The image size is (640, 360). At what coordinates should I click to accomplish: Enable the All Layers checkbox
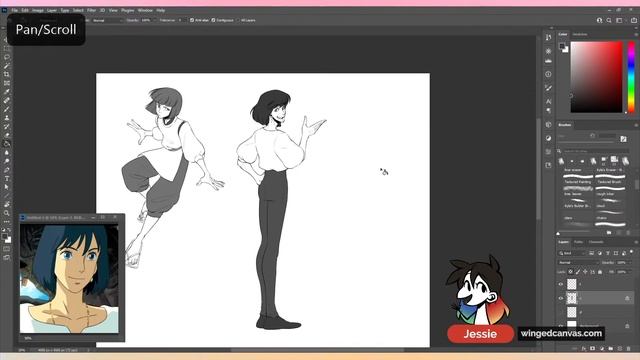[238, 20]
